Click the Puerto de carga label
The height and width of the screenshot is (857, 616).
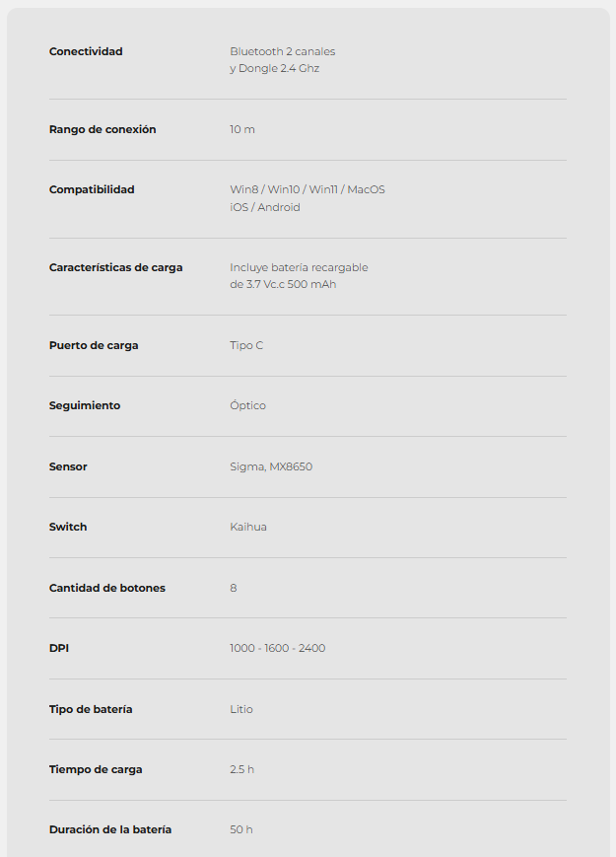94,345
